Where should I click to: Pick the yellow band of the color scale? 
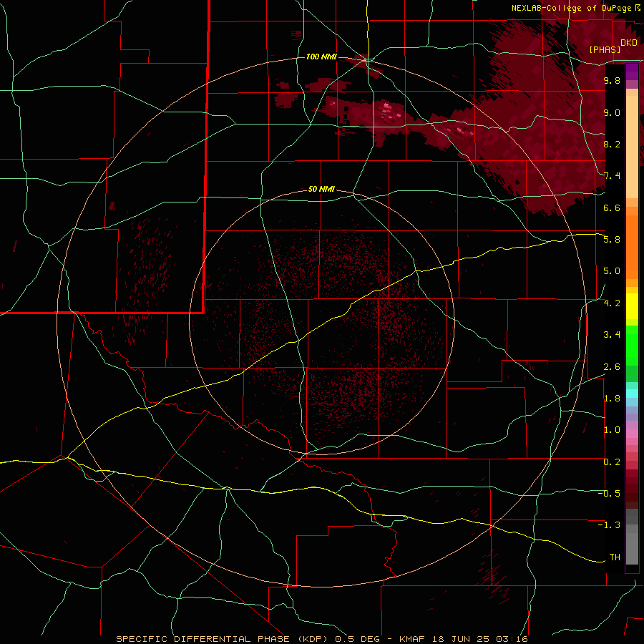pyautogui.click(x=632, y=306)
